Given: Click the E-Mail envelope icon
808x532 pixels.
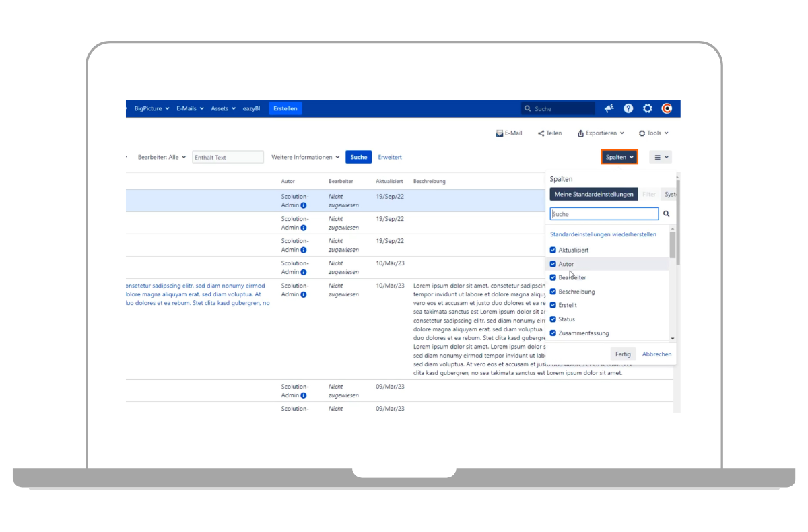Looking at the screenshot, I should pyautogui.click(x=500, y=133).
